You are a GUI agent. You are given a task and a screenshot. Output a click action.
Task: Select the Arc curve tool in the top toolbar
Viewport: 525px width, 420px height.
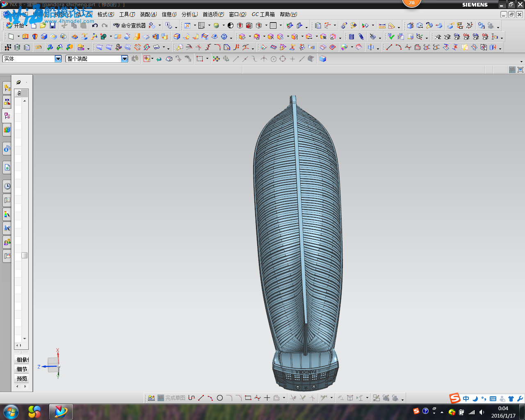point(399,47)
